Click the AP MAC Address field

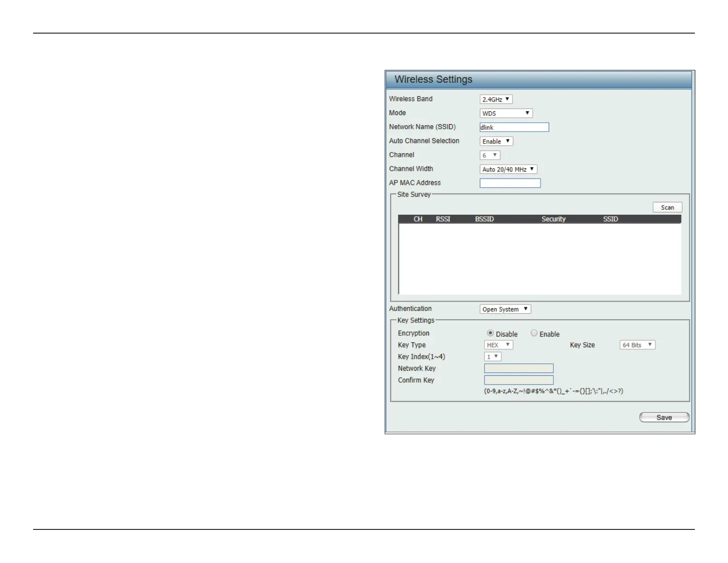coord(510,183)
